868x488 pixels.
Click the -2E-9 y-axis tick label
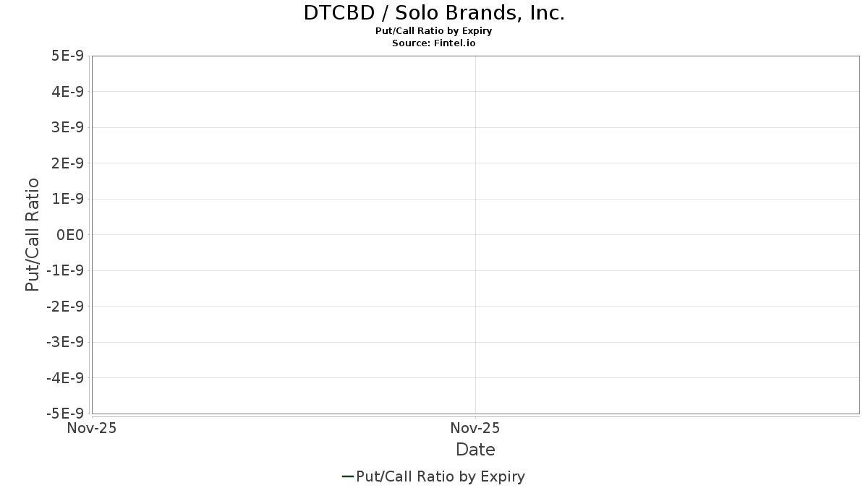64,307
